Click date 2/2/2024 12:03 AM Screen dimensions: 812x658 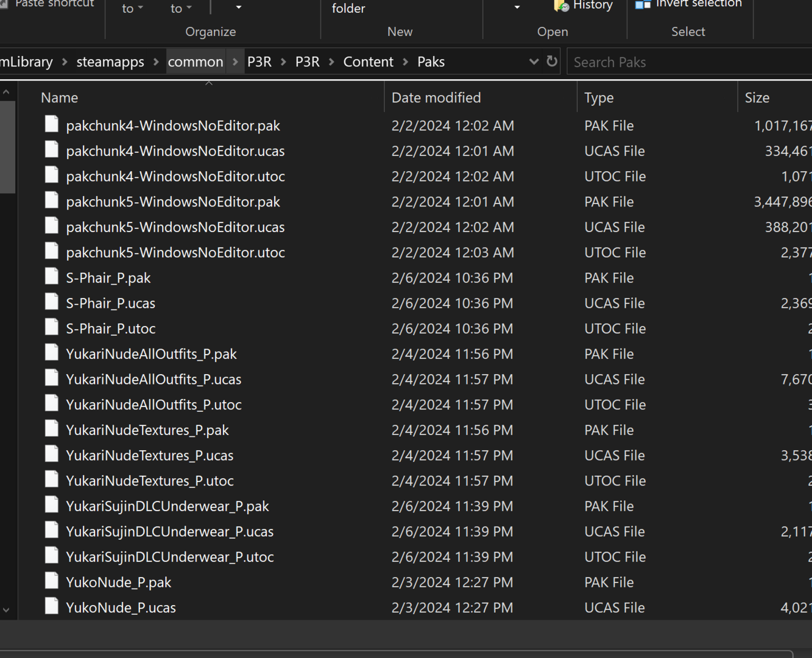(x=453, y=252)
